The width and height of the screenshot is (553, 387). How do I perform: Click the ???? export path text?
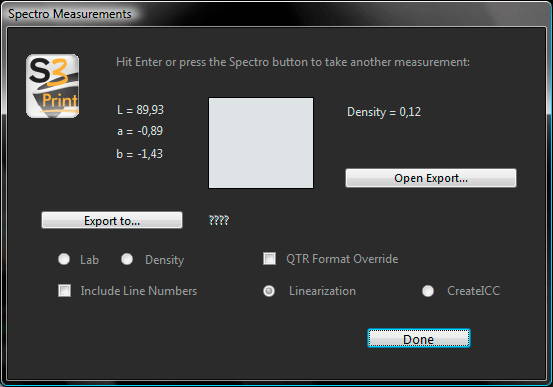pyautogui.click(x=219, y=220)
